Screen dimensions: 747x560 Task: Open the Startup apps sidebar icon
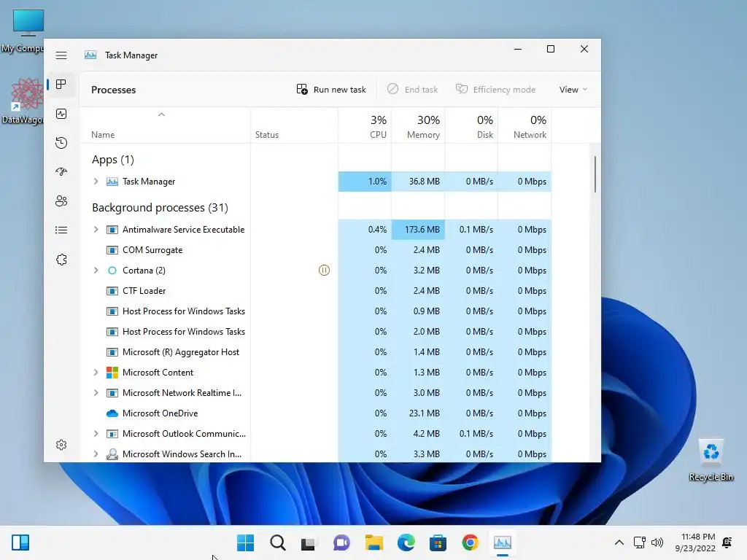pos(61,172)
